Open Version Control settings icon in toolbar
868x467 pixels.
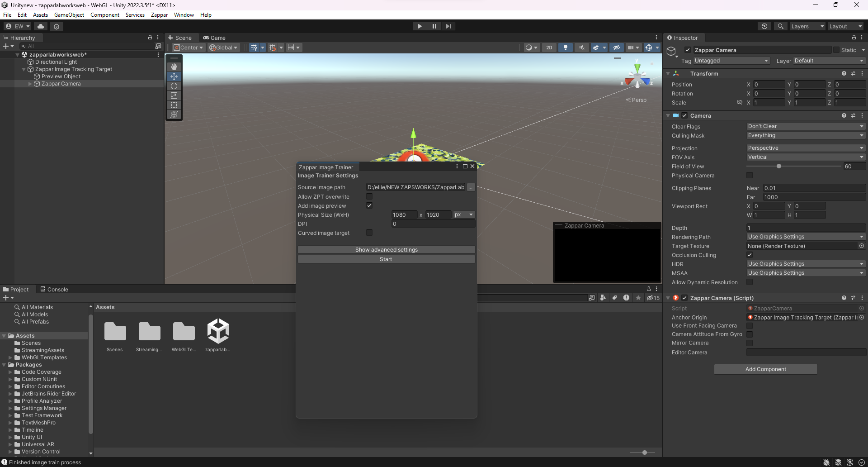[x=57, y=26]
